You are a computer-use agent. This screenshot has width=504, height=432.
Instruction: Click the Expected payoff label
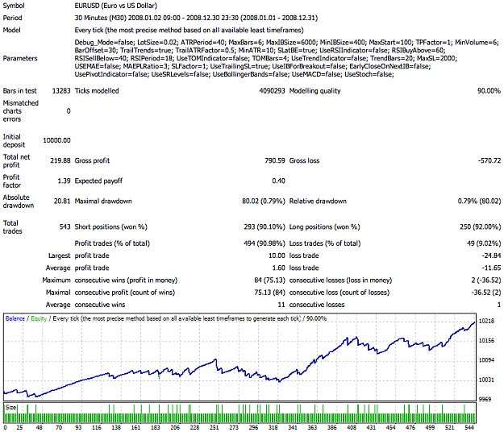click(98, 181)
